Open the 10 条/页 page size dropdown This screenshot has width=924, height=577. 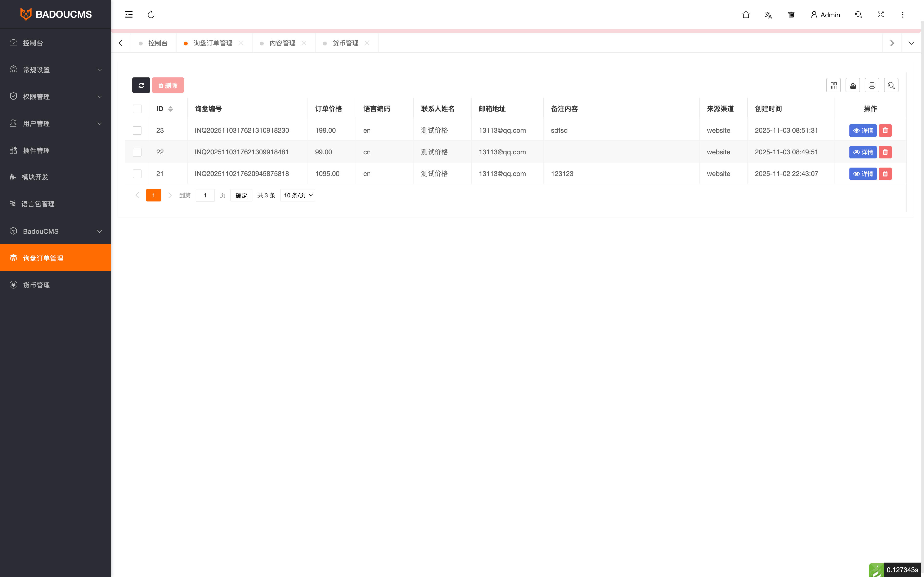[297, 195]
